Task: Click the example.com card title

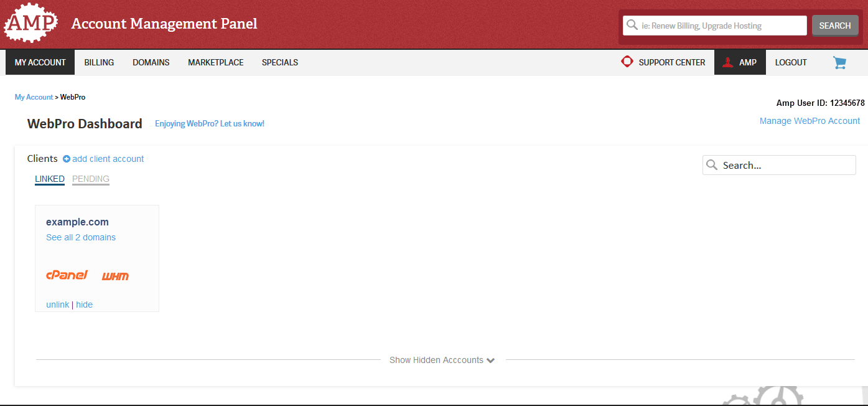Action: click(77, 222)
